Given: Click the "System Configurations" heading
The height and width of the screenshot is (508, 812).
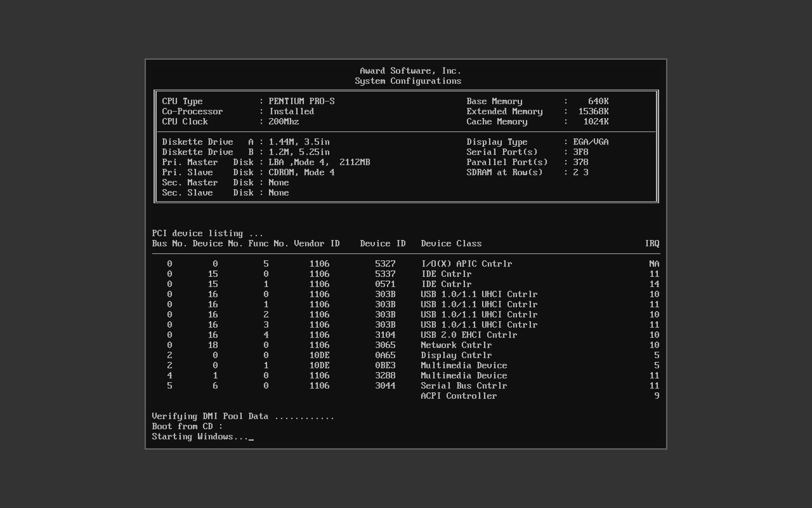Looking at the screenshot, I should click(x=408, y=81).
